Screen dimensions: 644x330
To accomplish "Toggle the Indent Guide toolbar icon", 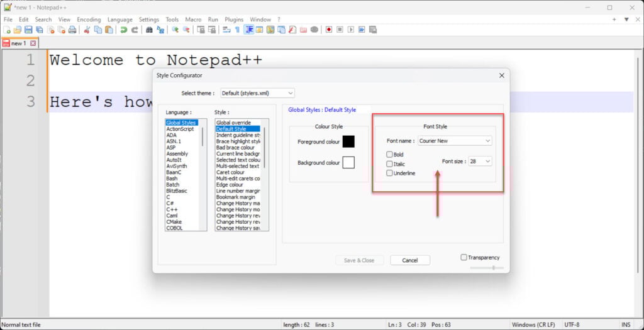I will click(x=248, y=30).
